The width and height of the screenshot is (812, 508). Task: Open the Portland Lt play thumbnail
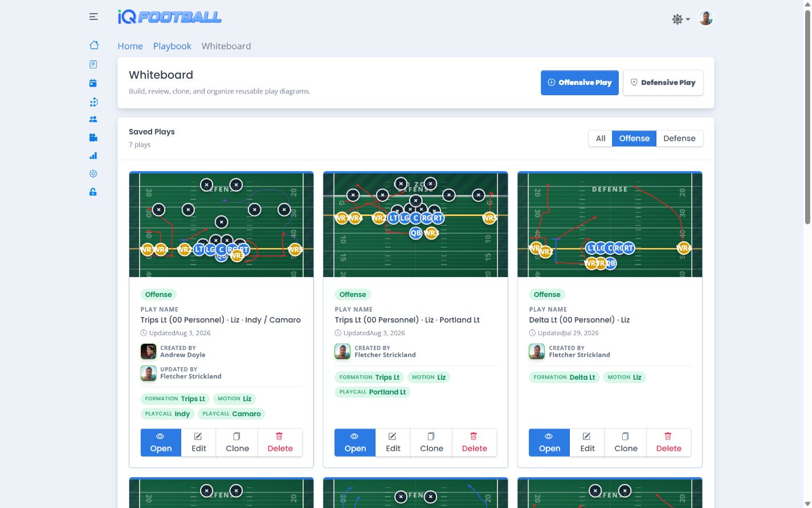point(415,225)
